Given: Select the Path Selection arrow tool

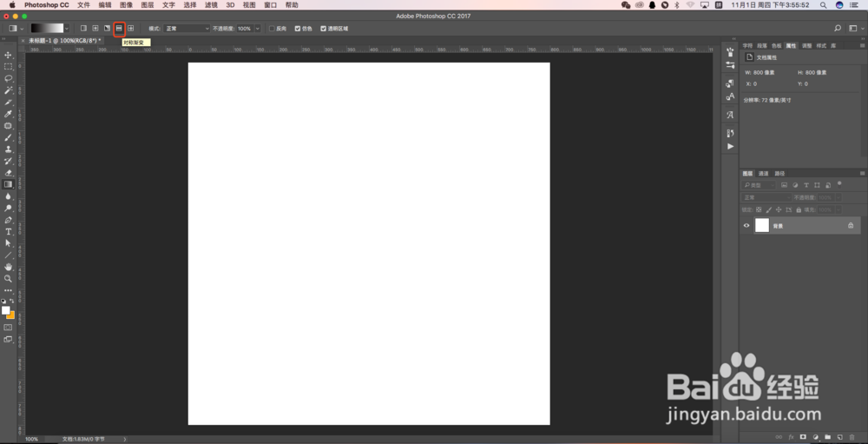Looking at the screenshot, I should pyautogui.click(x=9, y=243).
